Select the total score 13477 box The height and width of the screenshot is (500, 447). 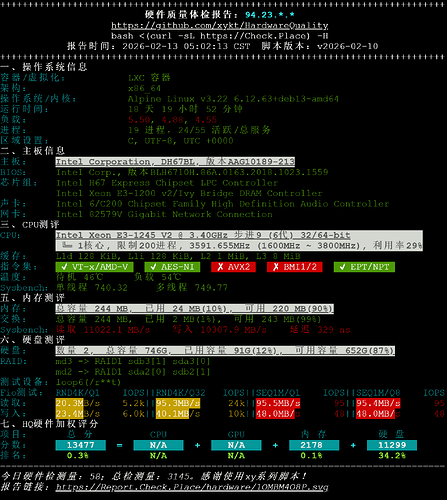(x=81, y=445)
